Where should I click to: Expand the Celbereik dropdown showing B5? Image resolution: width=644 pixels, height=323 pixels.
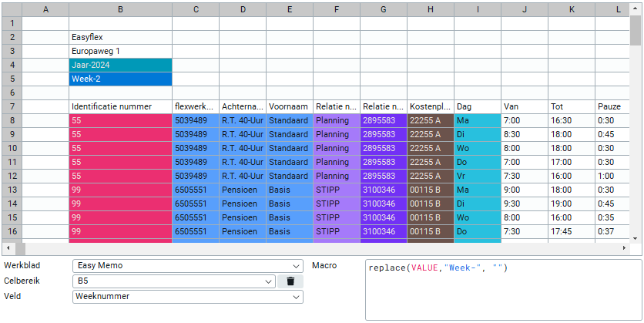[x=173, y=281]
